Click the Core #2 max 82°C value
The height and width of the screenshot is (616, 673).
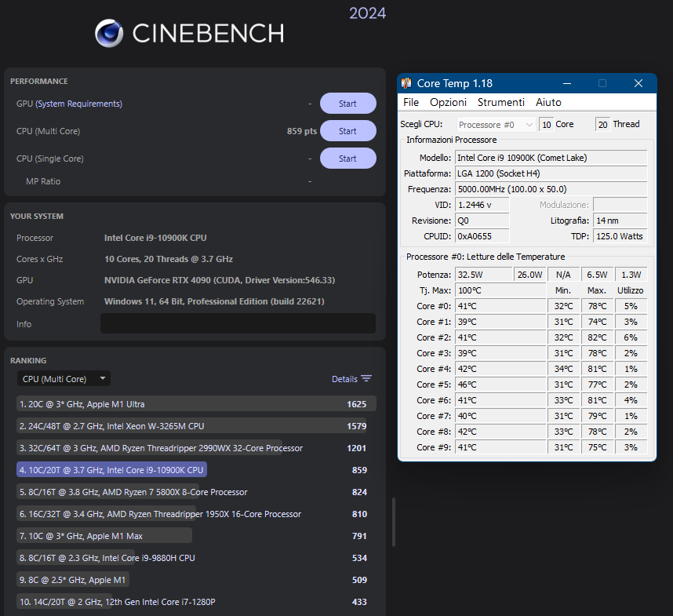pyautogui.click(x=597, y=337)
